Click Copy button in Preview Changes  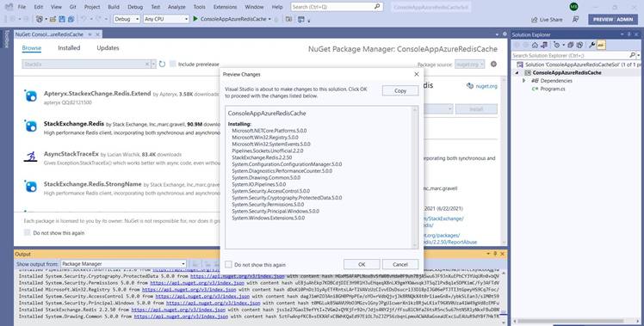[x=400, y=90]
